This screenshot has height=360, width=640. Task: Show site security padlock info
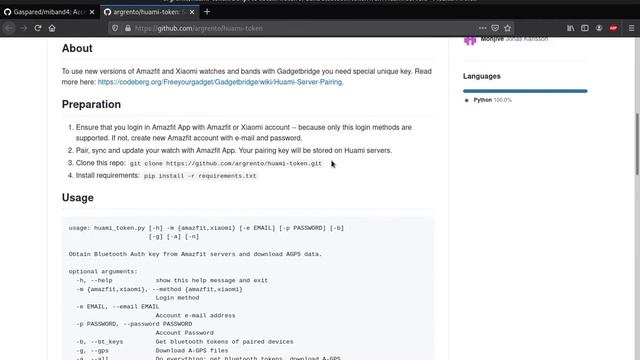coord(128,28)
